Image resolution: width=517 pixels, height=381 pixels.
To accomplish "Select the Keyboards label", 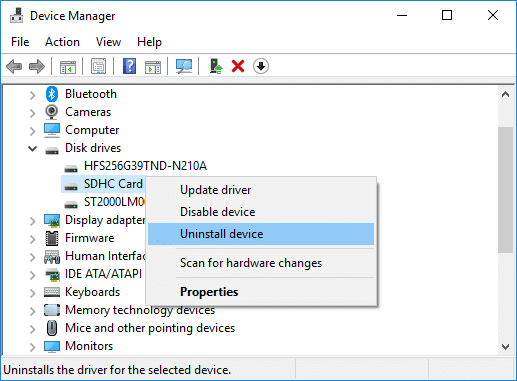I will (92, 292).
